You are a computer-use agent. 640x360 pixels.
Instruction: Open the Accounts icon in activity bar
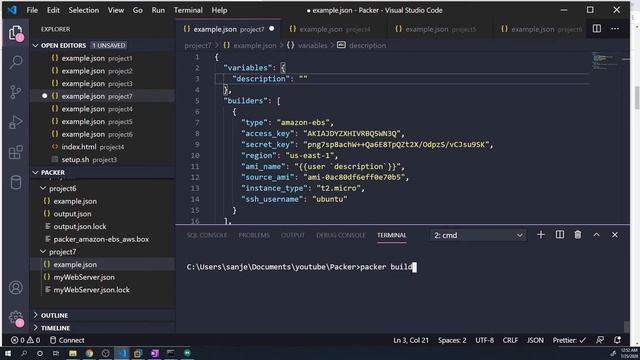(16, 288)
